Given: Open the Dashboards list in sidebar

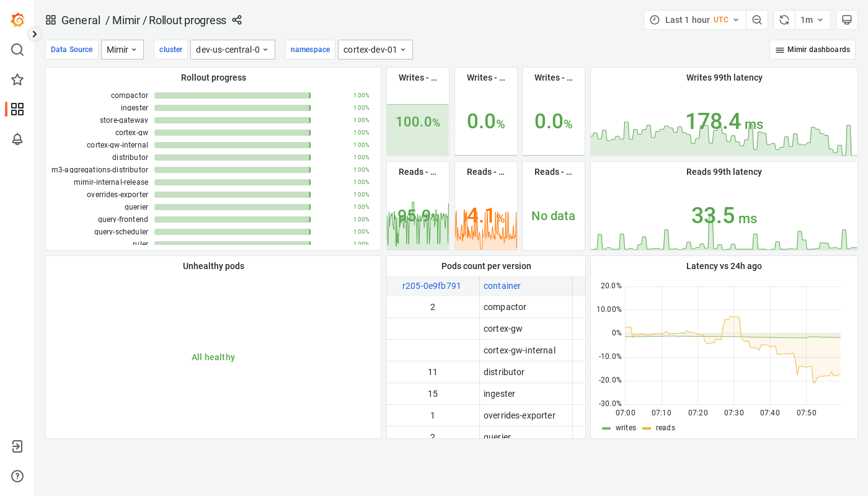Looking at the screenshot, I should pos(17,109).
